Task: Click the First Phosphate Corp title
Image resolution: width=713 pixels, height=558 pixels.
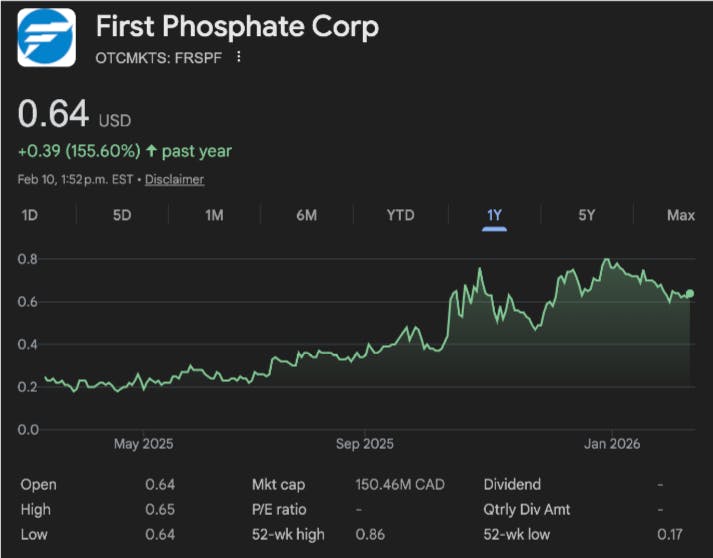Action: coord(237,26)
